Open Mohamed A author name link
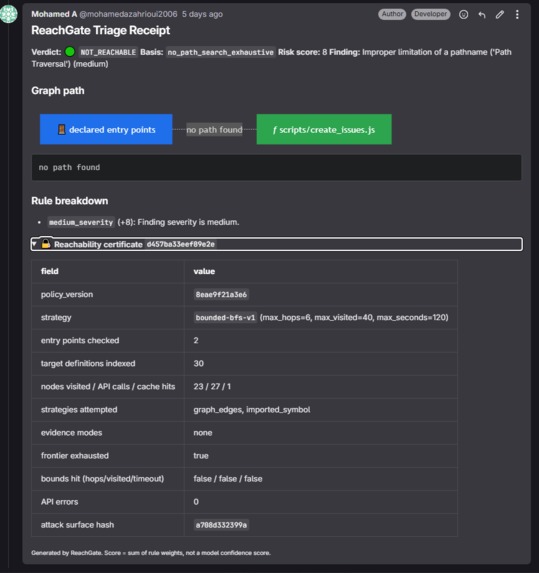This screenshot has width=539, height=573. tap(54, 14)
